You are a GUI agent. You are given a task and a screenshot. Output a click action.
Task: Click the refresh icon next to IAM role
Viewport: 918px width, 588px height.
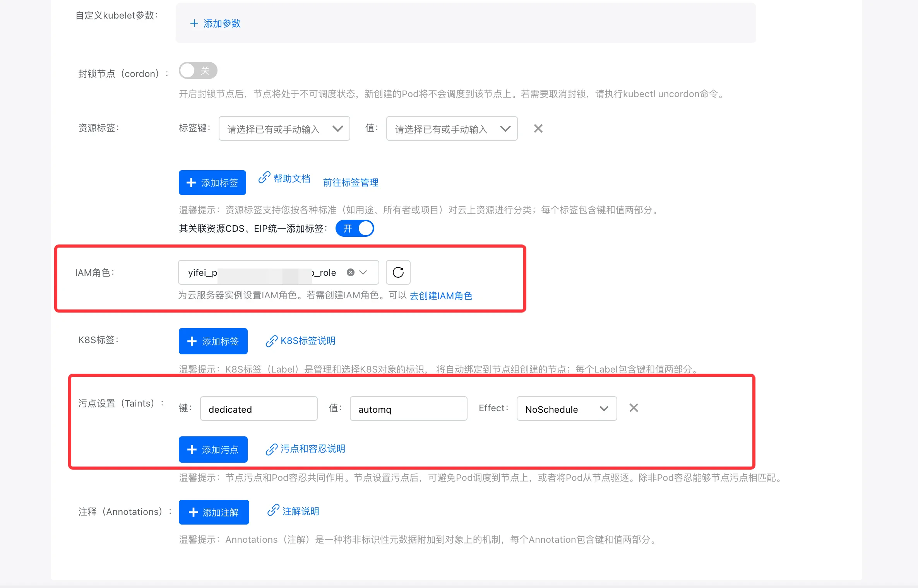(398, 272)
